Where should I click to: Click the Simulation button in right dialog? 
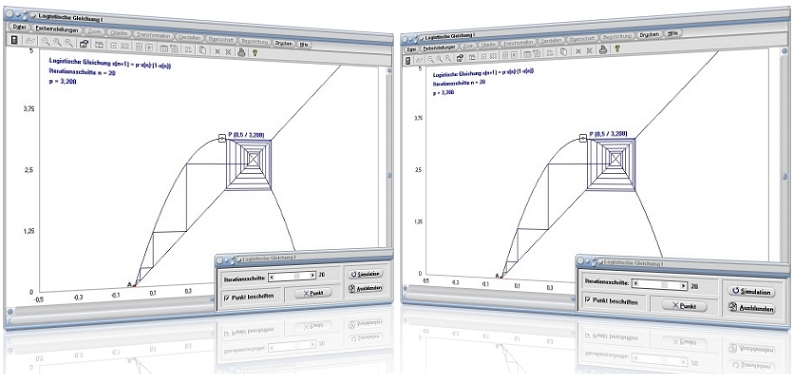click(x=751, y=292)
